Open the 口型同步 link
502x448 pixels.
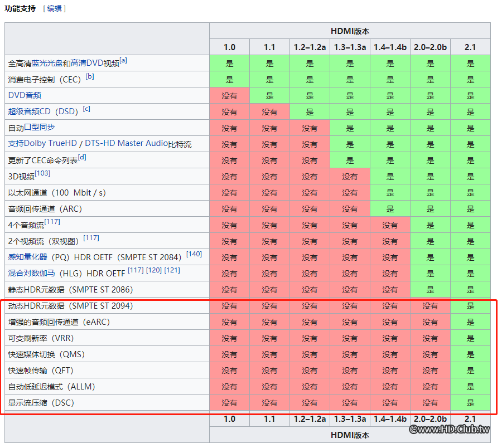[40, 128]
